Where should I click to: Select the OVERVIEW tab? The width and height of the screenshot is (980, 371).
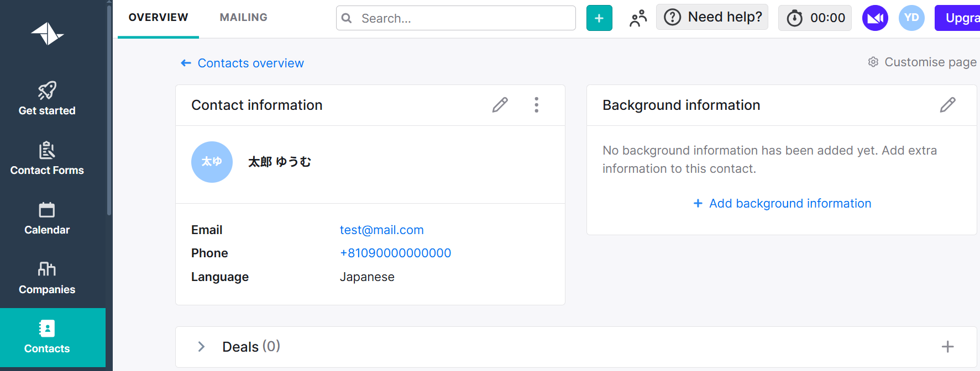(x=158, y=18)
